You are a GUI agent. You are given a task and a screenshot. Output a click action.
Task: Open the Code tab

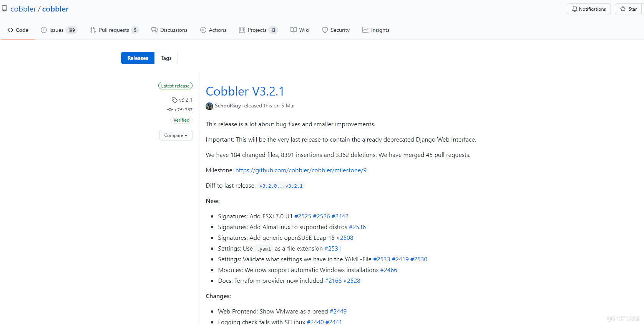point(18,30)
